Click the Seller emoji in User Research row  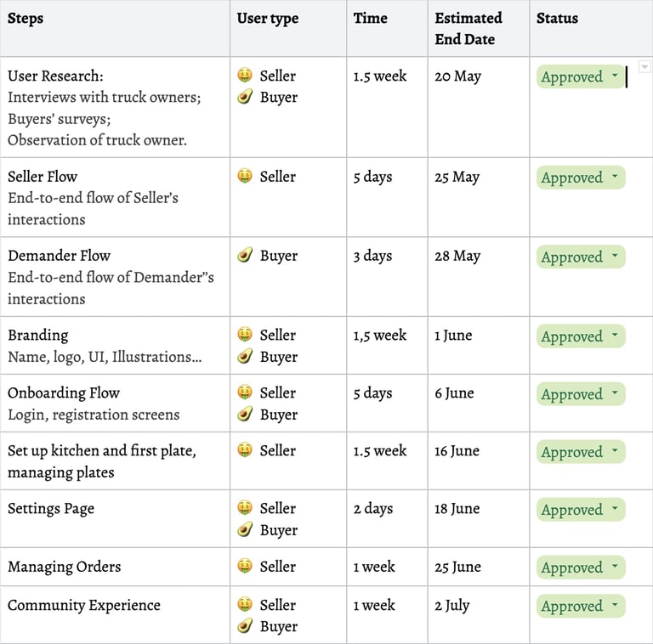click(x=245, y=76)
